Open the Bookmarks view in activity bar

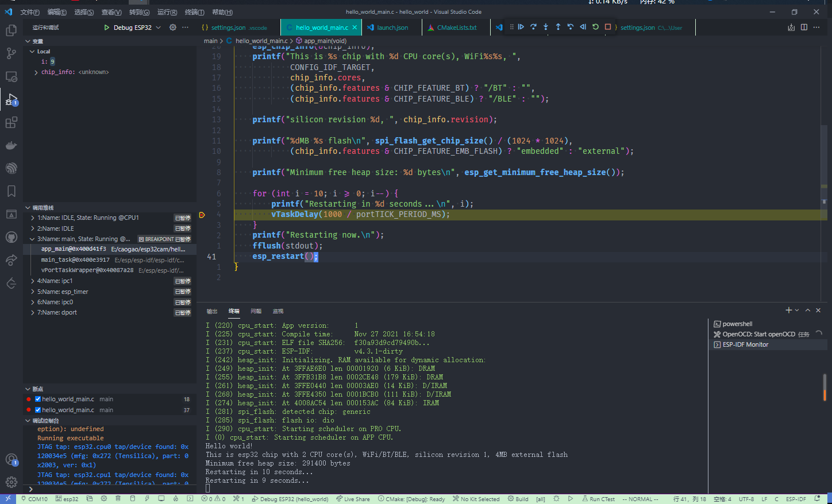tap(11, 191)
